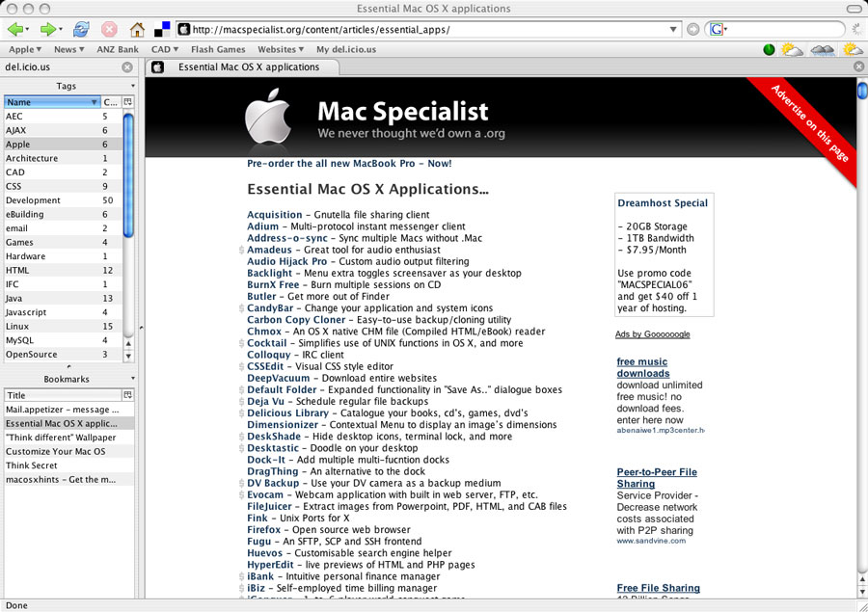This screenshot has height=612, width=868.
Task: Open the Pre-order MacBook Pro link
Action: coord(349,163)
